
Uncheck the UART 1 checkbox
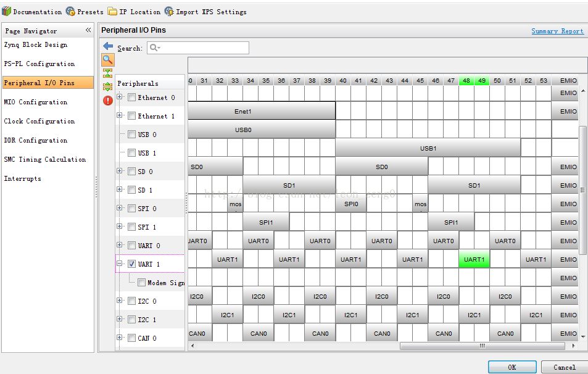(x=131, y=264)
